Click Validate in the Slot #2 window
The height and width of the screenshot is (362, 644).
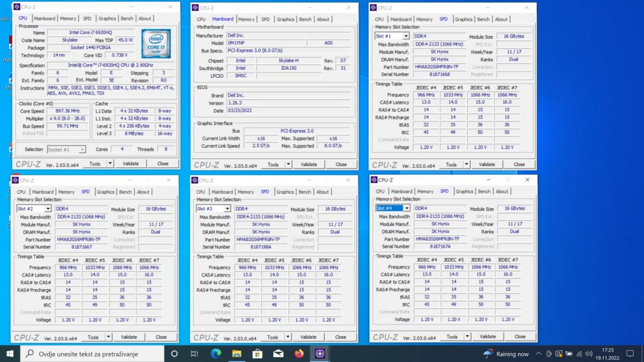pyautogui.click(x=129, y=337)
